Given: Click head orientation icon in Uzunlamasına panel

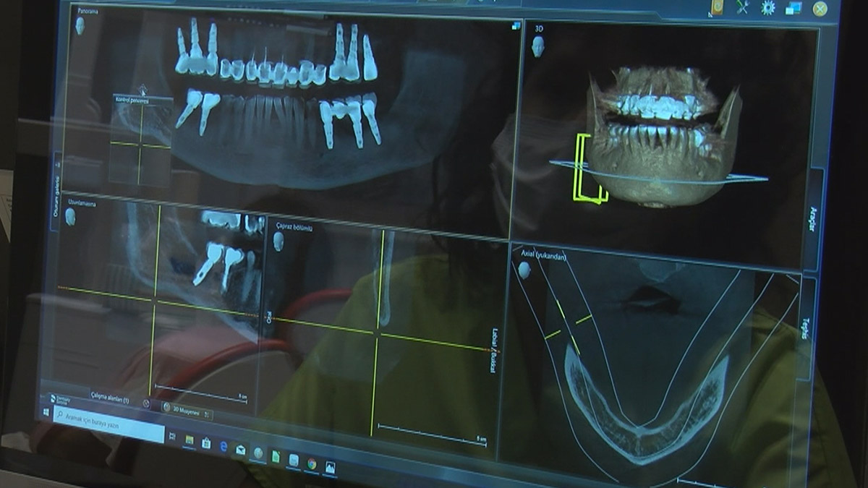Looking at the screenshot, I should pos(70,216).
